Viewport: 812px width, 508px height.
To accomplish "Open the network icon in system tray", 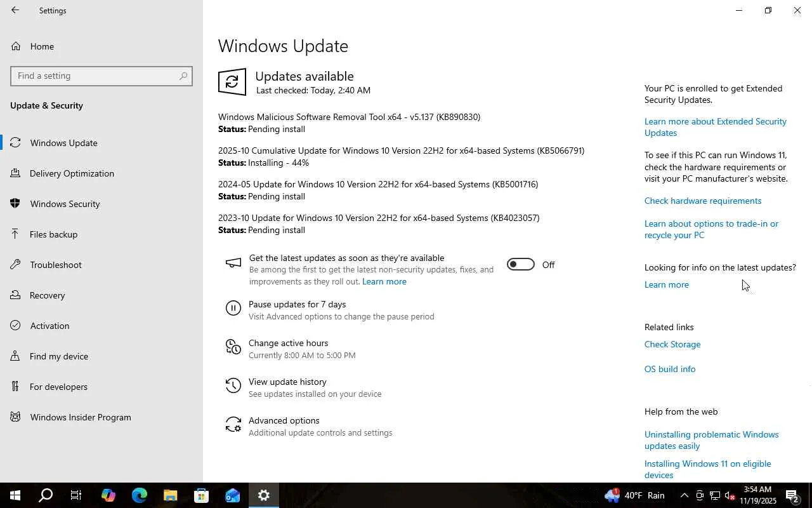I will click(715, 495).
